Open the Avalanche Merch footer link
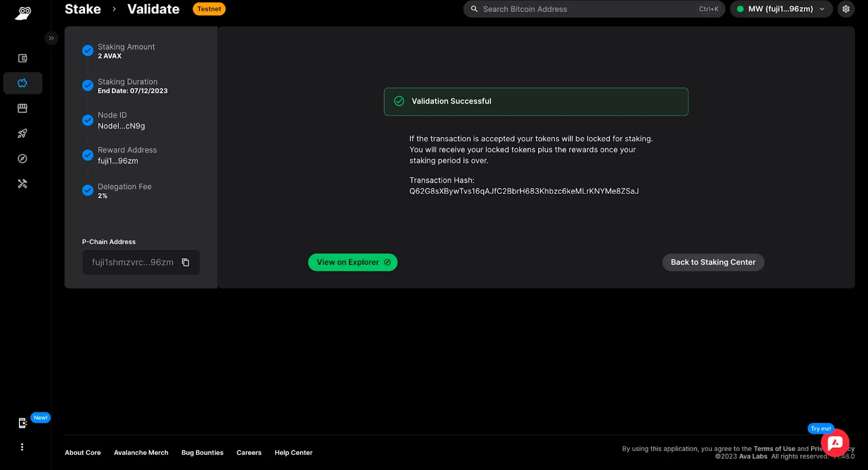 (x=141, y=453)
